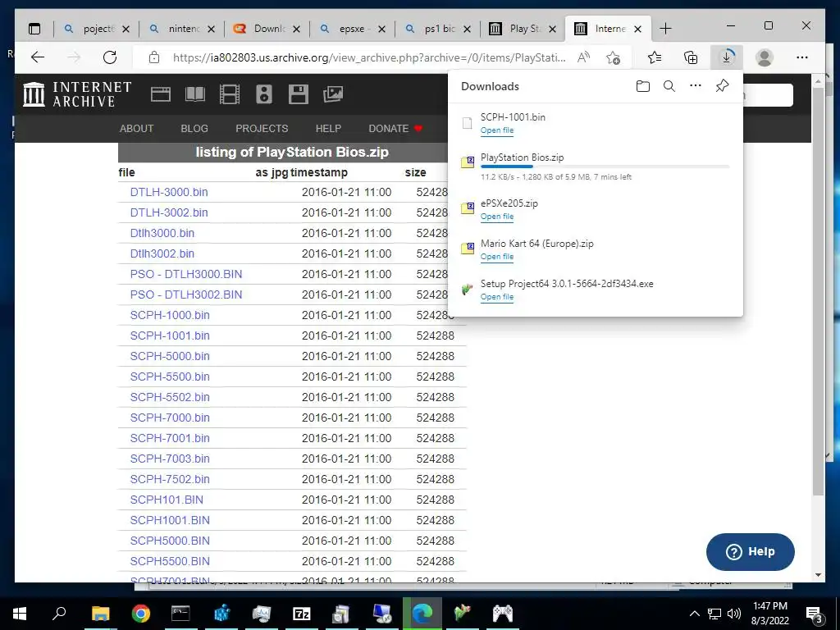Image resolution: width=840 pixels, height=630 pixels.
Task: Click the address bar URL
Action: point(369,57)
